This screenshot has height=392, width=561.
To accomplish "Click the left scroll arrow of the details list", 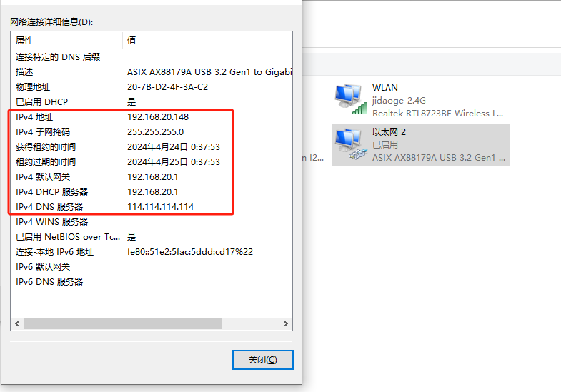I will tap(17, 323).
